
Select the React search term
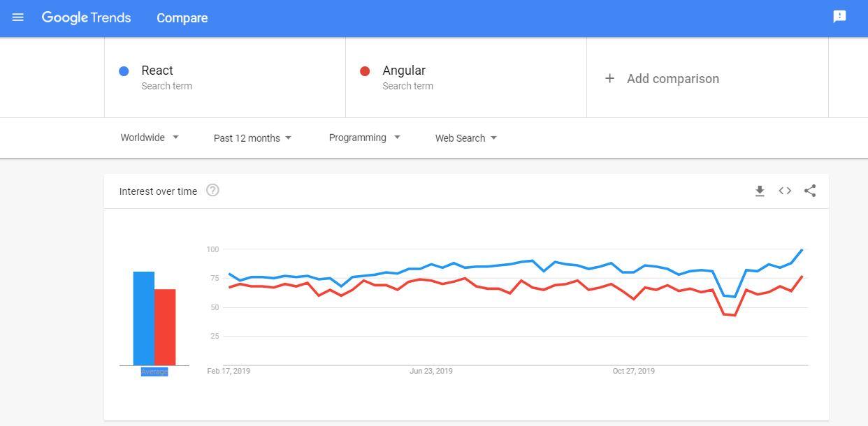pyautogui.click(x=157, y=71)
